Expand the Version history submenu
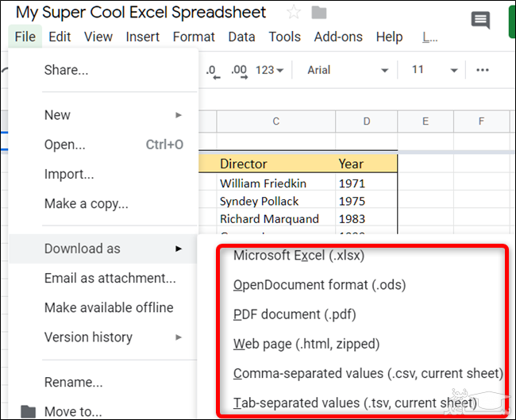This screenshot has width=516, height=420. click(111, 337)
